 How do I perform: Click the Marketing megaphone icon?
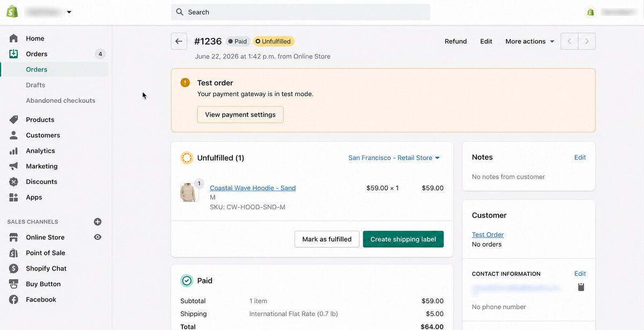[14, 166]
